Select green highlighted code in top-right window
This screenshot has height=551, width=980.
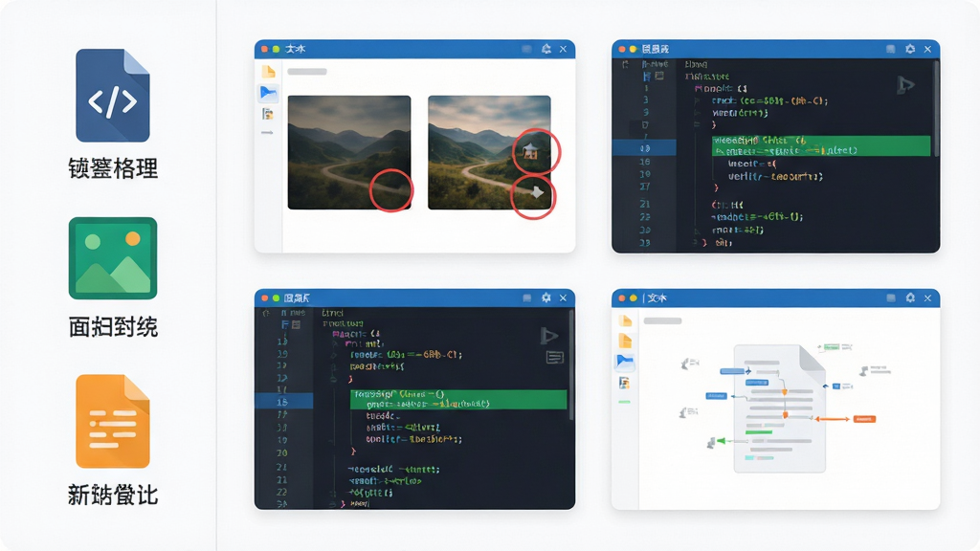(821, 145)
